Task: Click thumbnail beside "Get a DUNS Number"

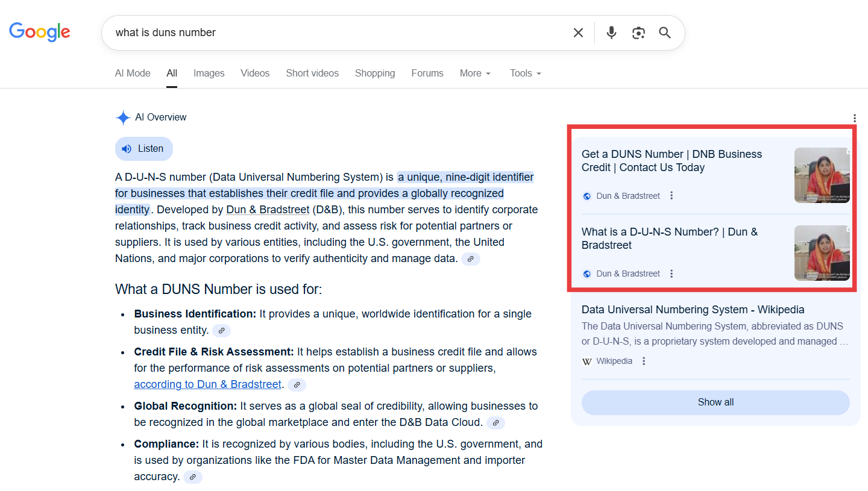Action: pyautogui.click(x=822, y=175)
